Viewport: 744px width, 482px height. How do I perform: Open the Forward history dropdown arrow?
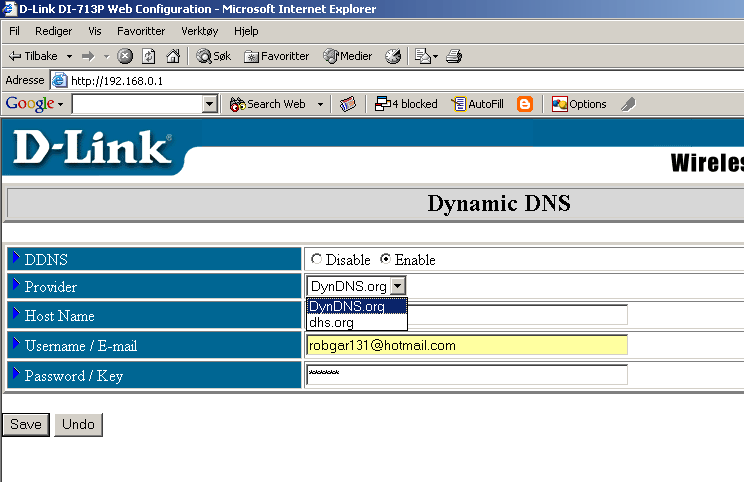pos(106,56)
